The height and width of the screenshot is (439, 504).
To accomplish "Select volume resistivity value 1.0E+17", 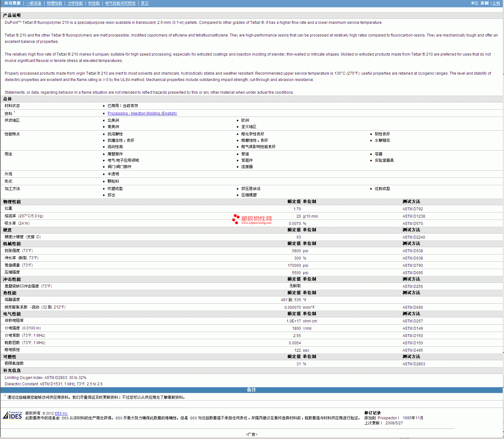I will [x=294, y=321].
